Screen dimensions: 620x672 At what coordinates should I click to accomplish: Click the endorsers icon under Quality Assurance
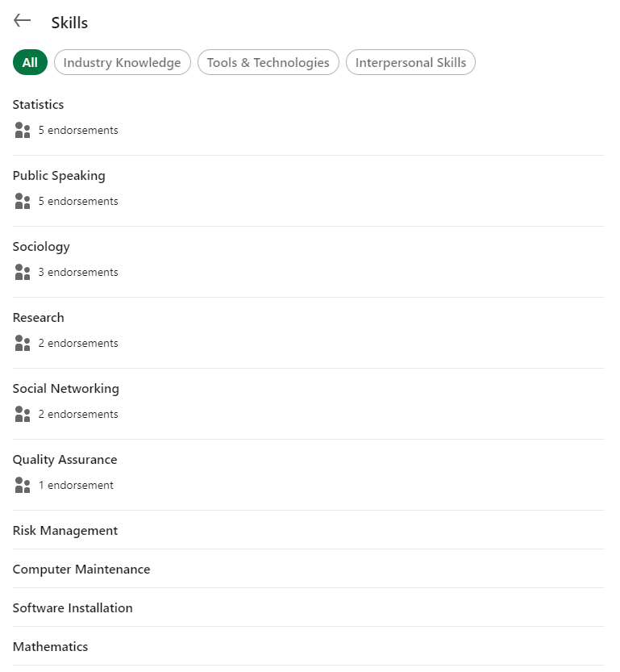(23, 486)
